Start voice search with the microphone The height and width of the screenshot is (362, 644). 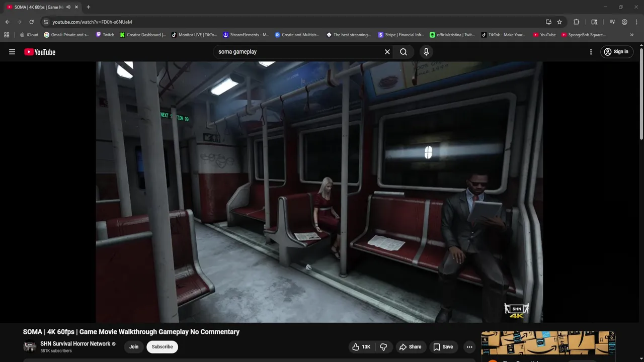tap(426, 52)
